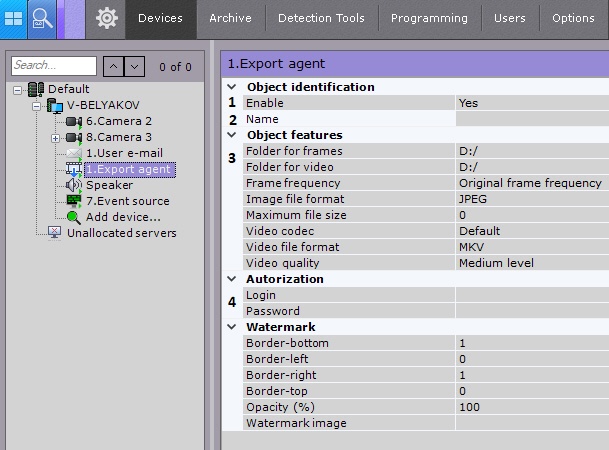Click the device Search input box
This screenshot has height=450, width=609.
pos(54,67)
